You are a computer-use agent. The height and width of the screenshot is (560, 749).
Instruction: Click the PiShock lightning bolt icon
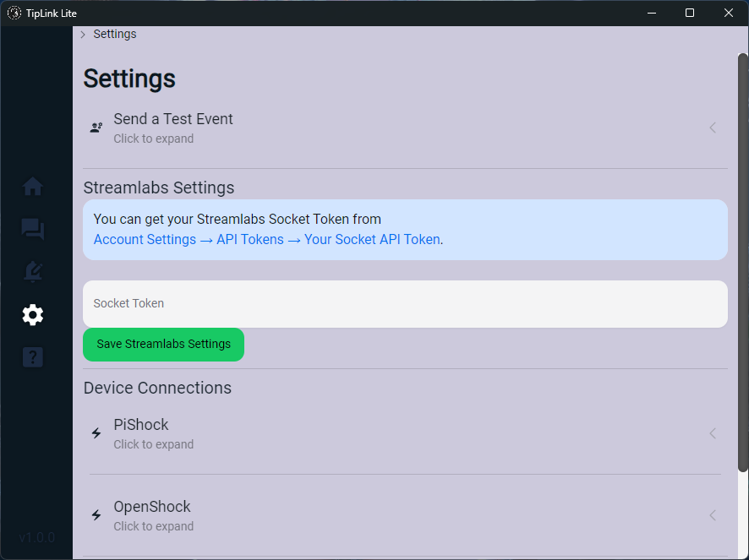(x=96, y=433)
